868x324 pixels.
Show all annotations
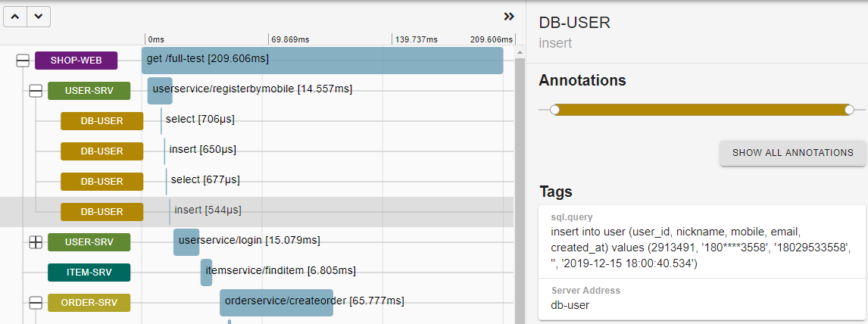click(792, 153)
